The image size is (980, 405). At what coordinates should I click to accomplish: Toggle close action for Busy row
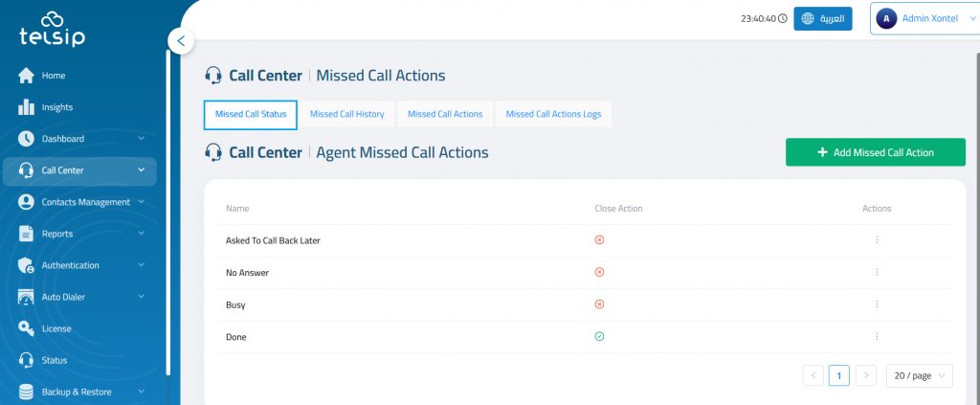(x=600, y=304)
